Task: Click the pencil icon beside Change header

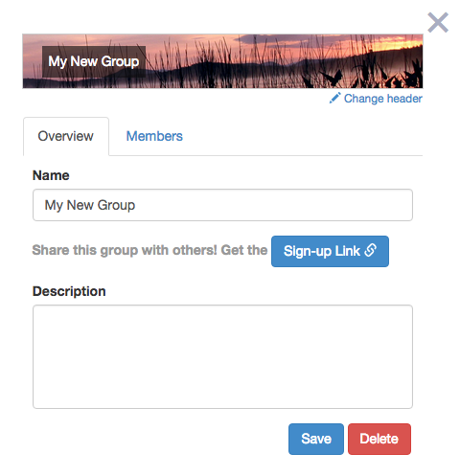Action: click(334, 99)
